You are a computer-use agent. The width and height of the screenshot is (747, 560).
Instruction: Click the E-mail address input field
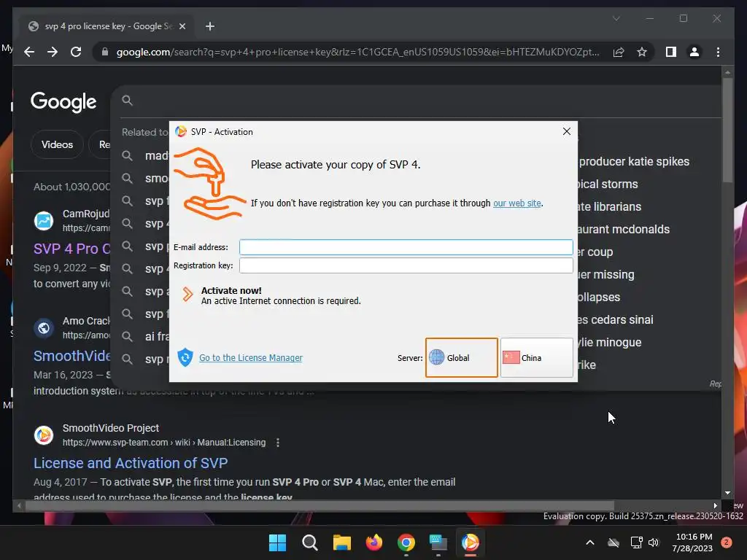pyautogui.click(x=406, y=247)
